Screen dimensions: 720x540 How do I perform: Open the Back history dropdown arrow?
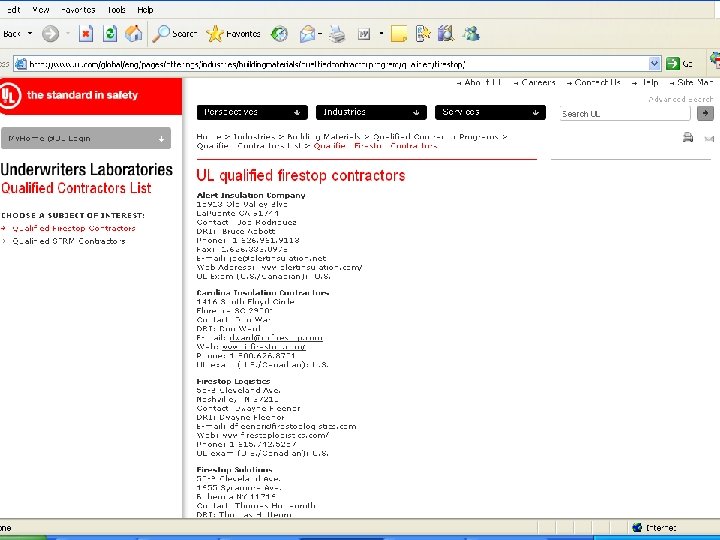[30, 34]
